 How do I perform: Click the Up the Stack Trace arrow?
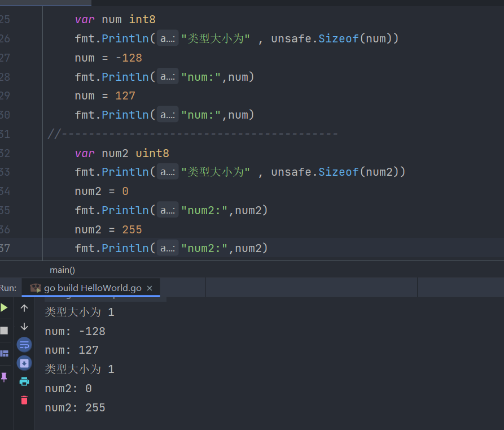click(x=23, y=308)
